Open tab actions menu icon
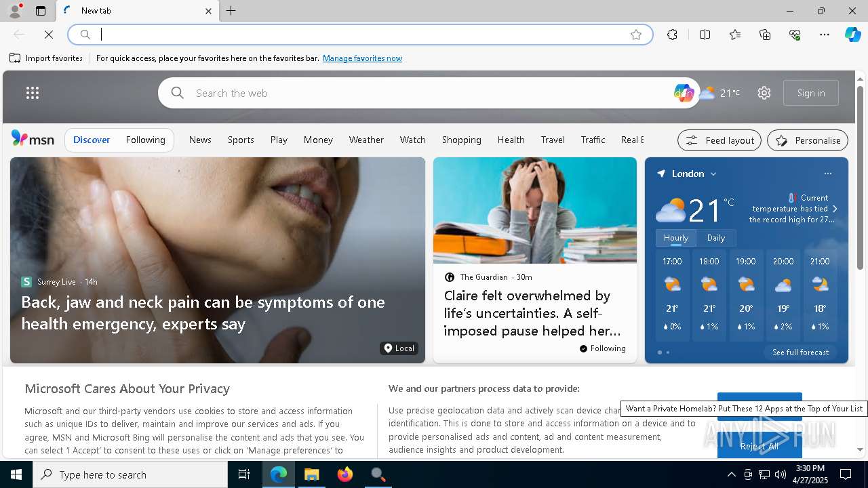Viewport: 868px width, 488px height. (x=41, y=11)
